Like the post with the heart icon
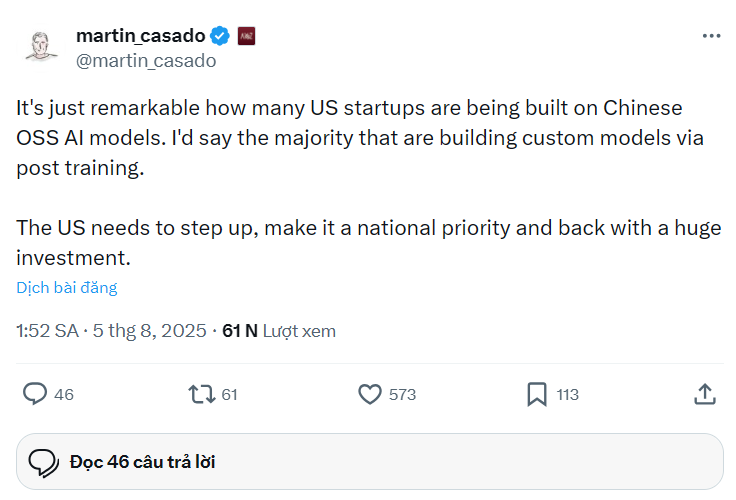 [370, 394]
